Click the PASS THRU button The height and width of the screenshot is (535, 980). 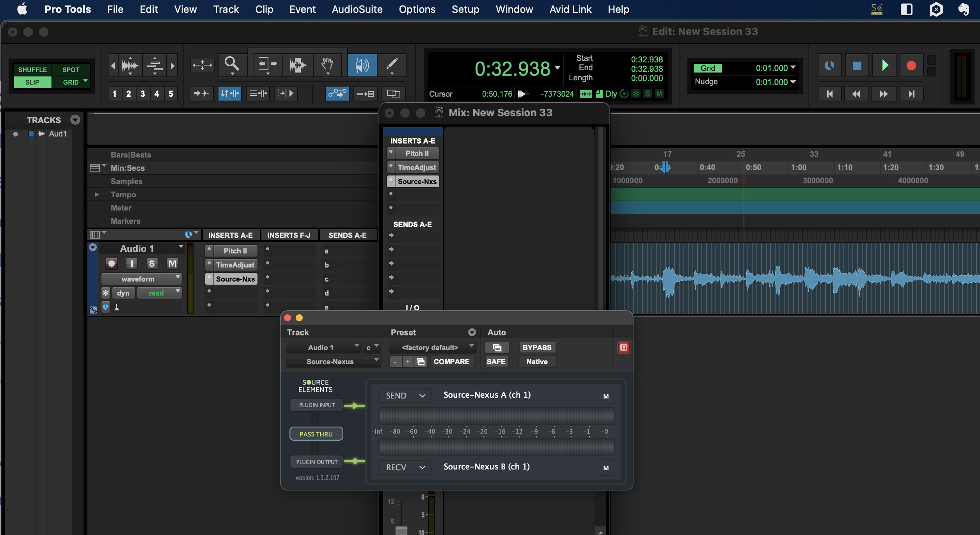[x=316, y=434]
